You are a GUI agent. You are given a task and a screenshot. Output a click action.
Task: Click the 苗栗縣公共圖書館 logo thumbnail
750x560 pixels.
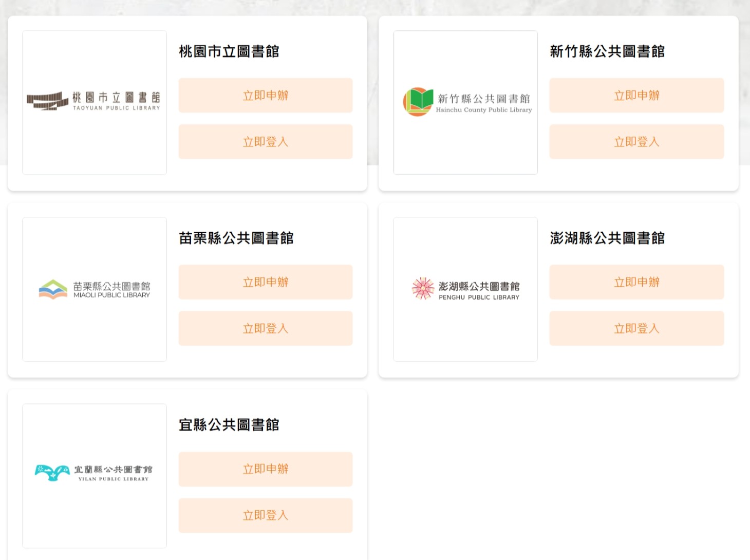pos(95,289)
